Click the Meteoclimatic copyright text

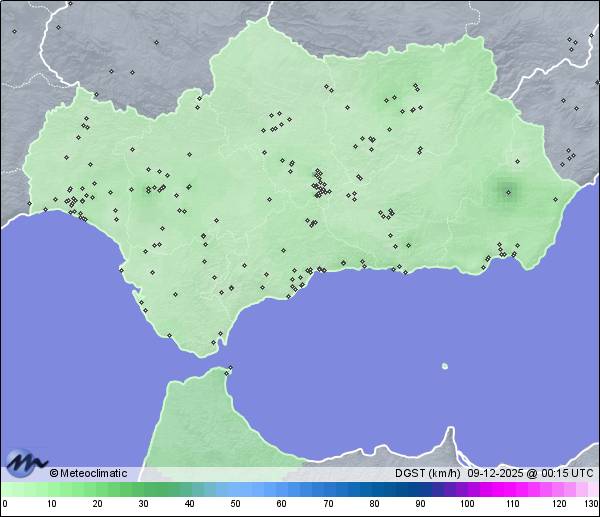click(x=88, y=473)
